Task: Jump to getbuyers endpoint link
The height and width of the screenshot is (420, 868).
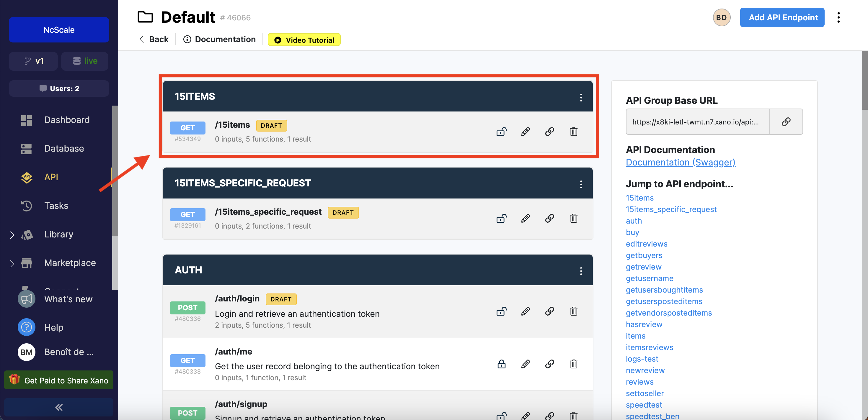Action: pos(644,256)
